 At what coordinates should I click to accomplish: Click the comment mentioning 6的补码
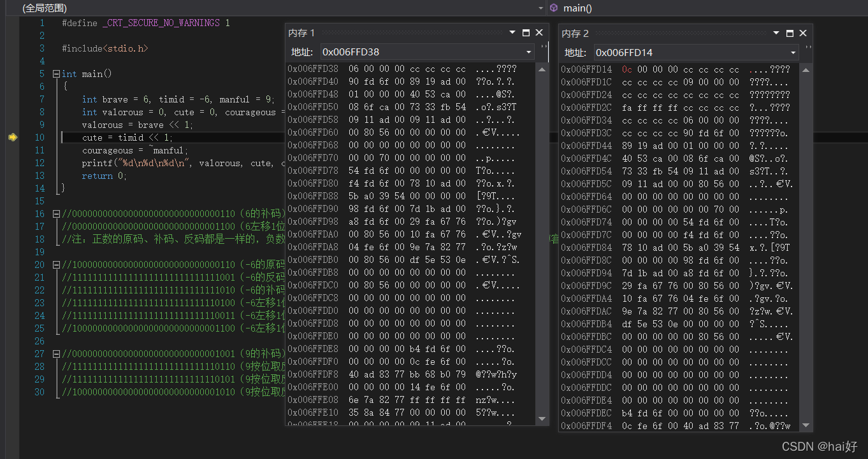pyautogui.click(x=173, y=214)
